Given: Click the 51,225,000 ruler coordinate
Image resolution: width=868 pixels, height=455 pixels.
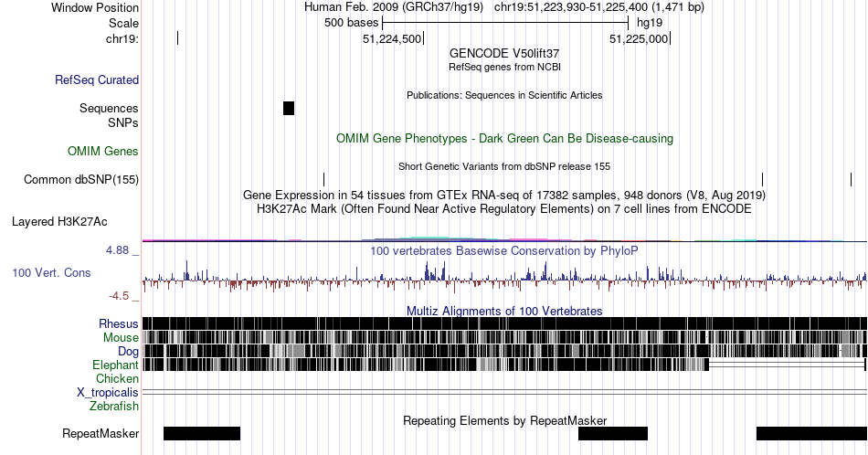Looking at the screenshot, I should pyautogui.click(x=639, y=39).
